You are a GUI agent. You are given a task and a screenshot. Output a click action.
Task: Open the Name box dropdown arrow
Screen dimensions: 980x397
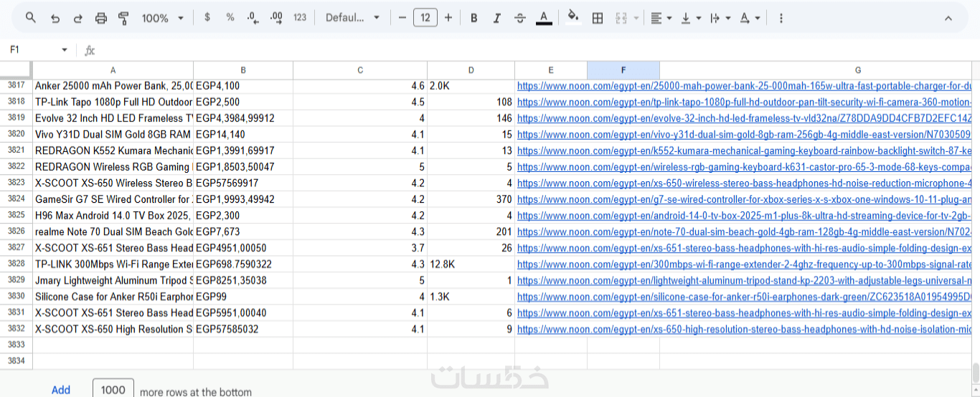click(x=65, y=50)
